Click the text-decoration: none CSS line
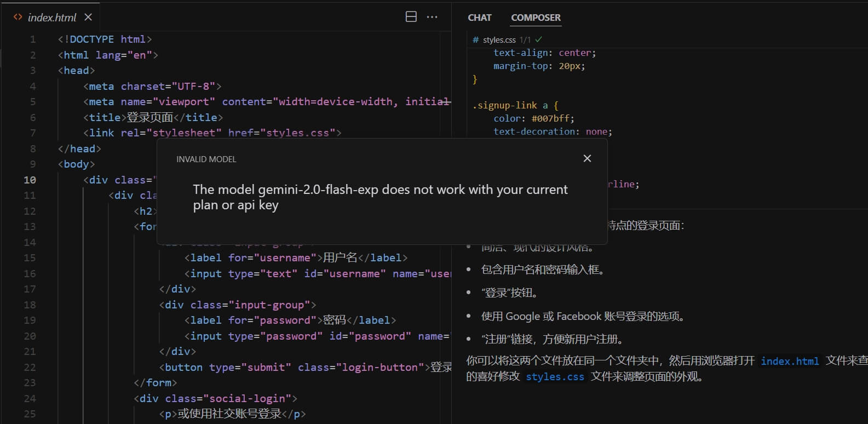 coord(553,131)
